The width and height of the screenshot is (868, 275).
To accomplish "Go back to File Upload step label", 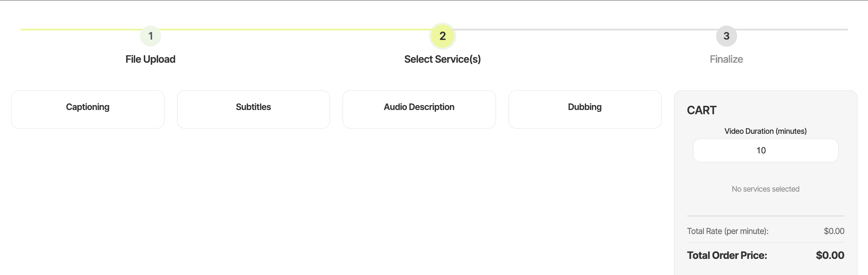I will pyautogui.click(x=150, y=59).
